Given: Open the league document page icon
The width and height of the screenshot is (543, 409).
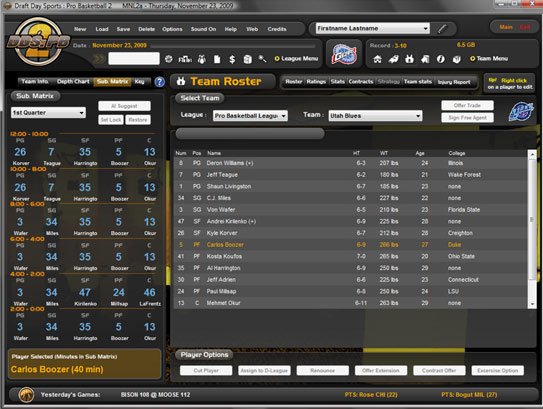Looking at the screenshot, I should pyautogui.click(x=217, y=59).
